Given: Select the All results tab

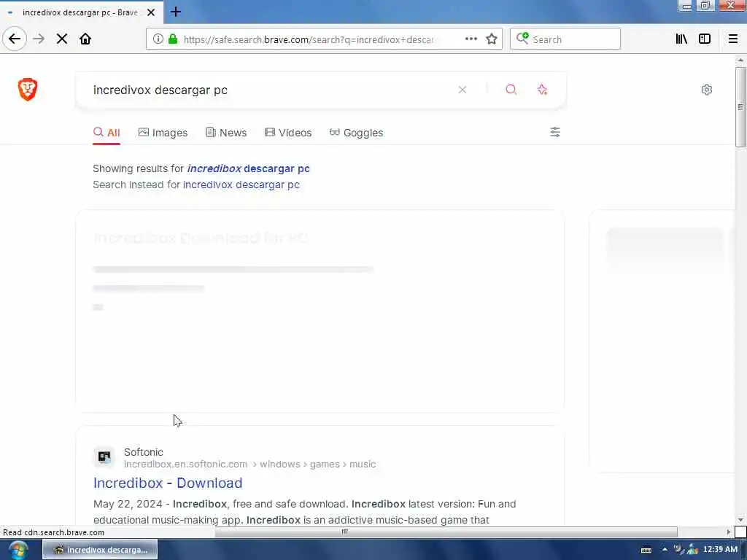Looking at the screenshot, I should coord(107,133).
